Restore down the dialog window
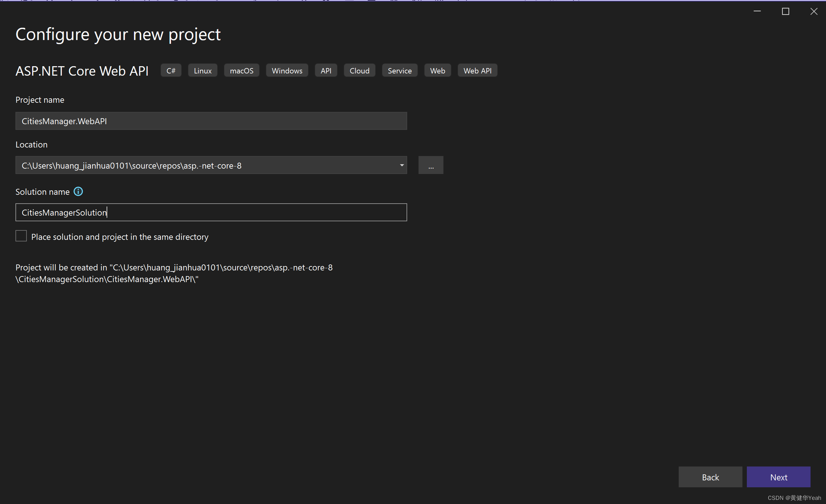Viewport: 826px width, 504px height. (785, 11)
